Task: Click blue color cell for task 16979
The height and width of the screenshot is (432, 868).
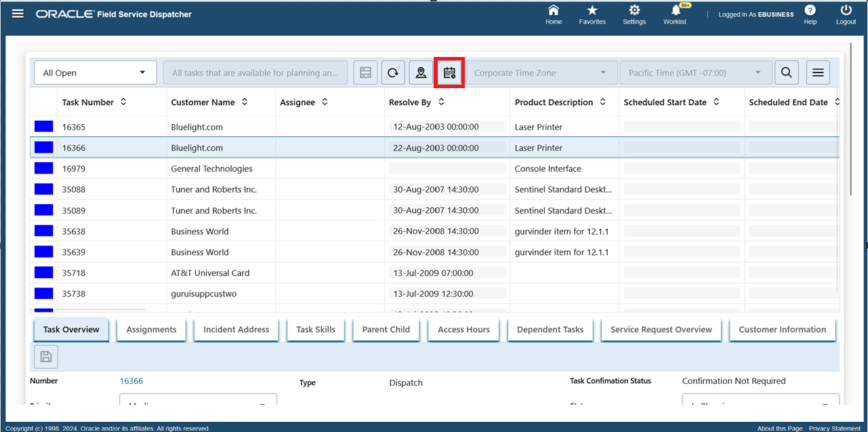Action: (43, 168)
